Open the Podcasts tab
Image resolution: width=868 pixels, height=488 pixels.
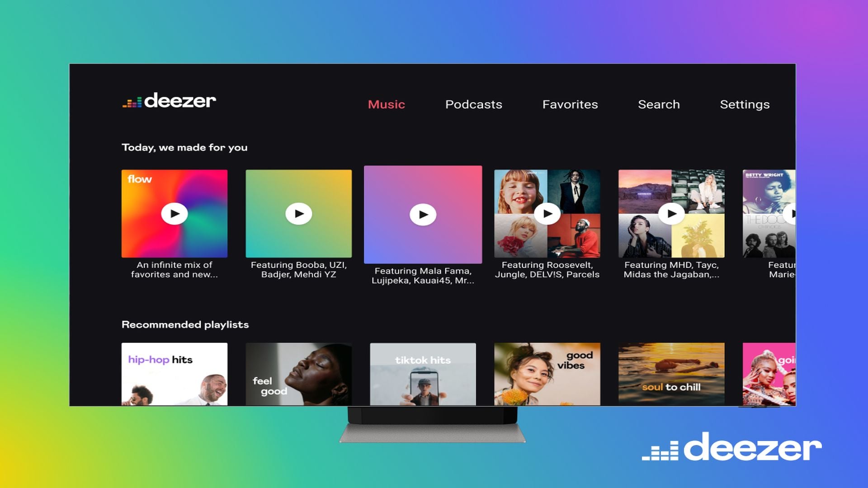coord(473,104)
